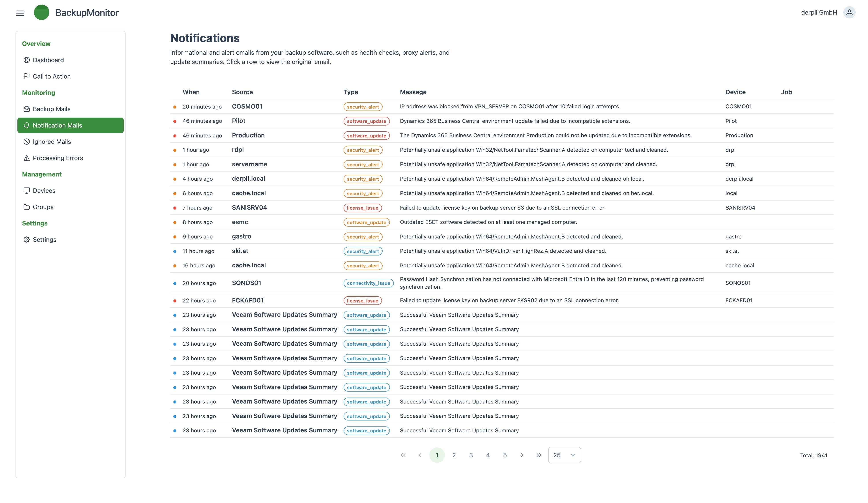The image size is (868, 503).
Task: Click the FCKAFD01 source name
Action: [x=248, y=300]
